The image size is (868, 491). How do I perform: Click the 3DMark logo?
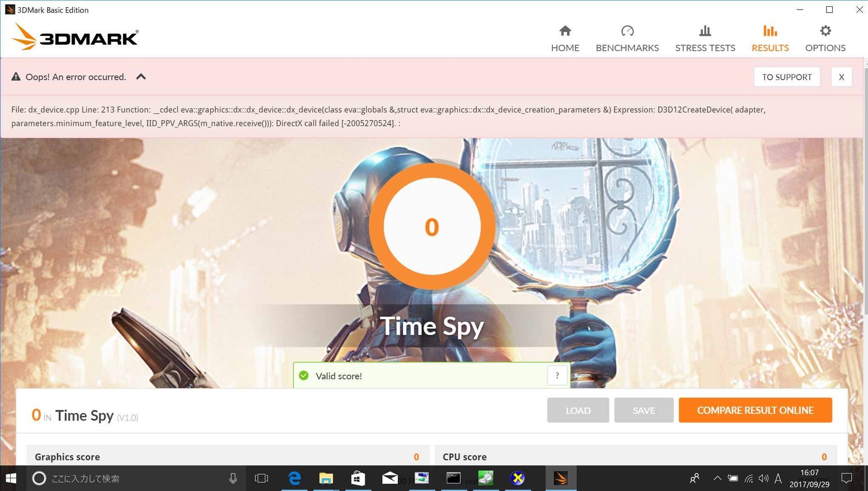tap(75, 37)
